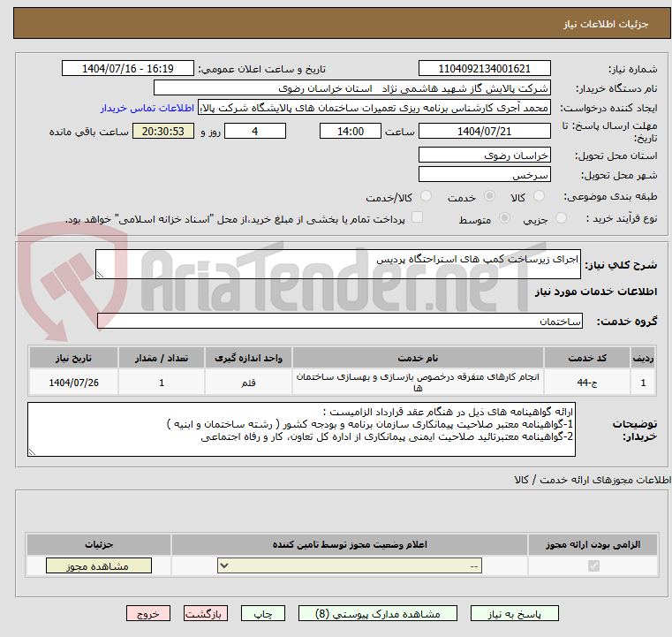
Task: Click the شرح کلی نیاز text area
Action: tap(337, 264)
